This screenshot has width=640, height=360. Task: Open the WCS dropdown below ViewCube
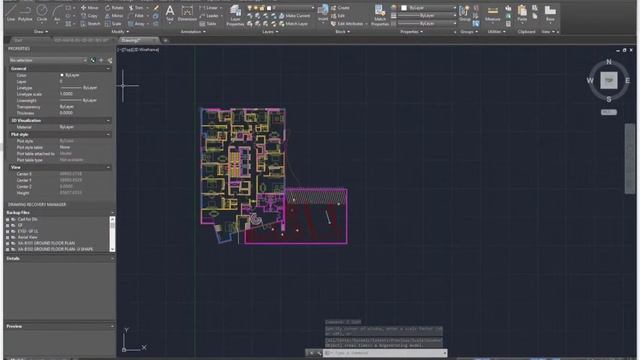click(609, 112)
